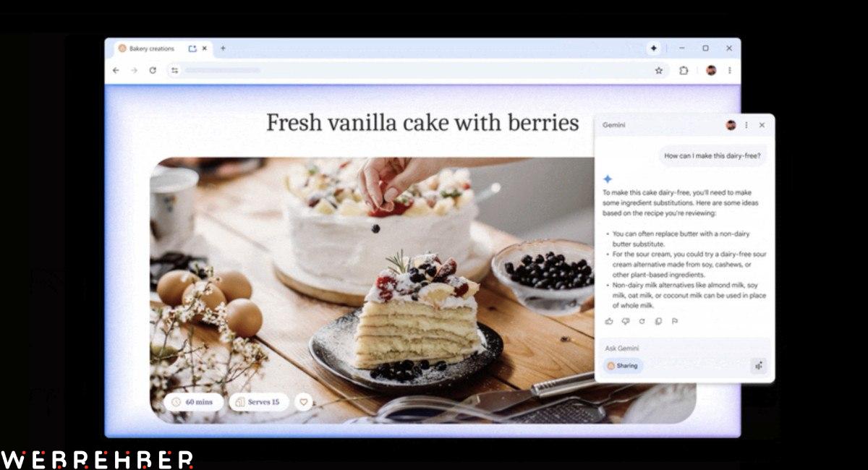Start Gemini voice mode via the waveform icon
The image size is (868, 470).
[759, 366]
